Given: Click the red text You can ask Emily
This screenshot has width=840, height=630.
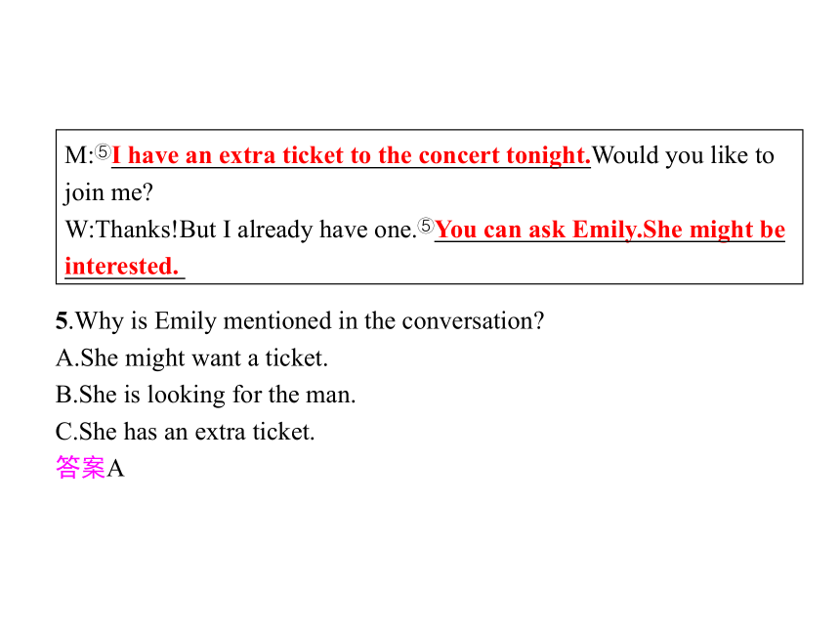Looking at the screenshot, I should [538, 230].
